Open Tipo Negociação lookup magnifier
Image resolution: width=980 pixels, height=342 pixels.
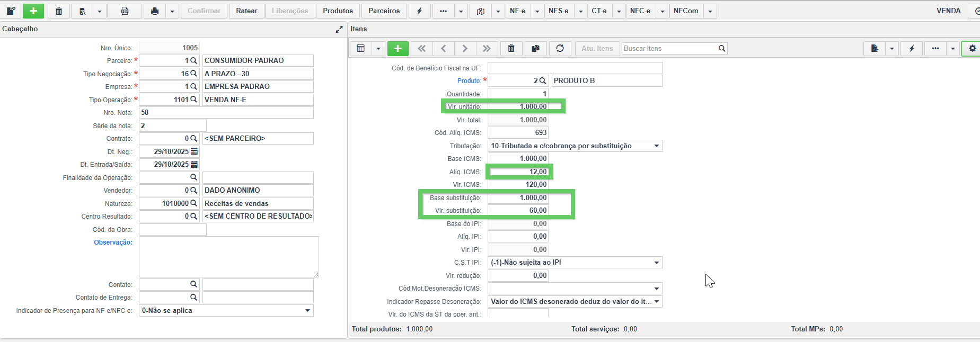[x=193, y=74]
